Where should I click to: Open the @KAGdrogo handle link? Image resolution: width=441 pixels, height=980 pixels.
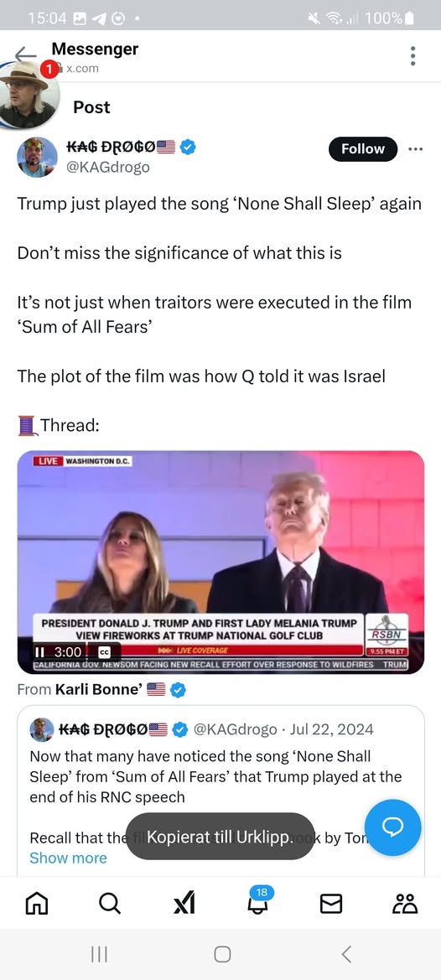[108, 168]
